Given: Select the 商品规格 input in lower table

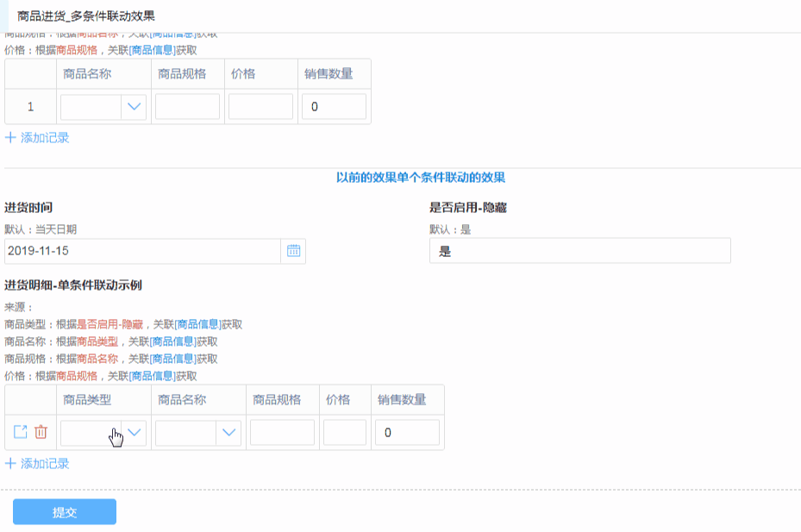Looking at the screenshot, I should [282, 433].
